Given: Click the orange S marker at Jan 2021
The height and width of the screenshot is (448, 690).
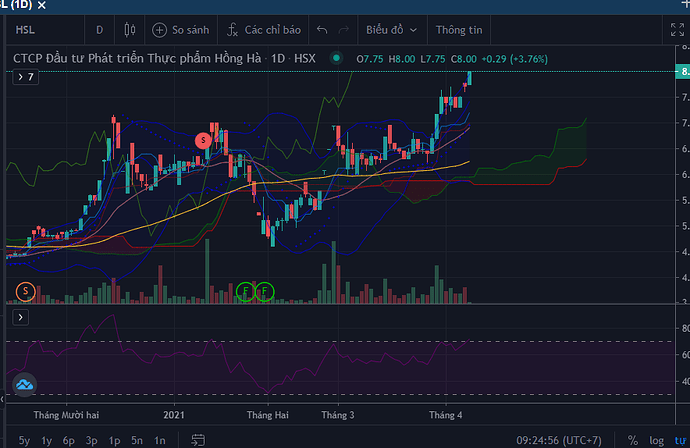Looking at the screenshot, I should pyautogui.click(x=203, y=141).
